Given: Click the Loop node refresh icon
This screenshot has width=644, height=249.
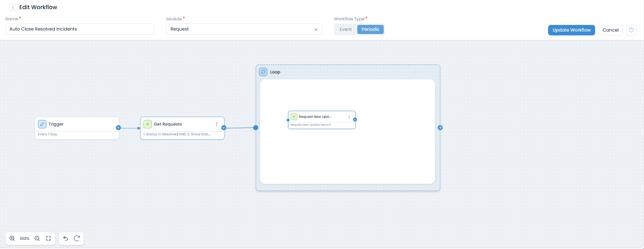Looking at the screenshot, I should tap(263, 72).
